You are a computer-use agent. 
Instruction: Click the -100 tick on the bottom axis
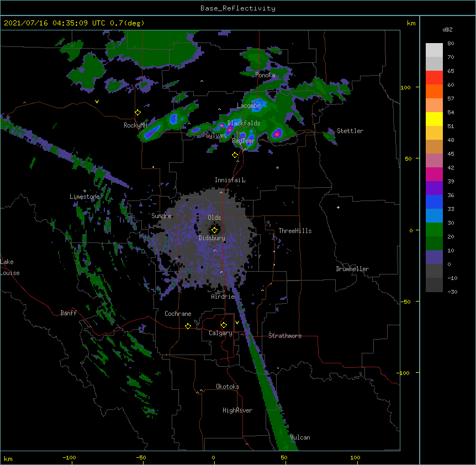[69, 458]
